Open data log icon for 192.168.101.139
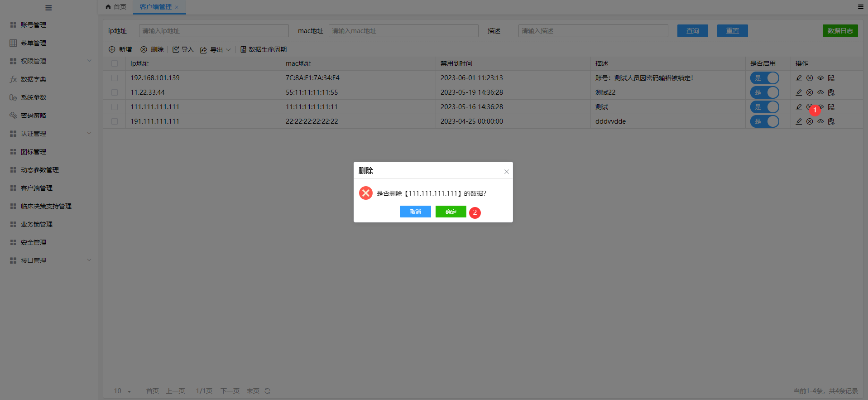868x400 pixels. tap(831, 78)
